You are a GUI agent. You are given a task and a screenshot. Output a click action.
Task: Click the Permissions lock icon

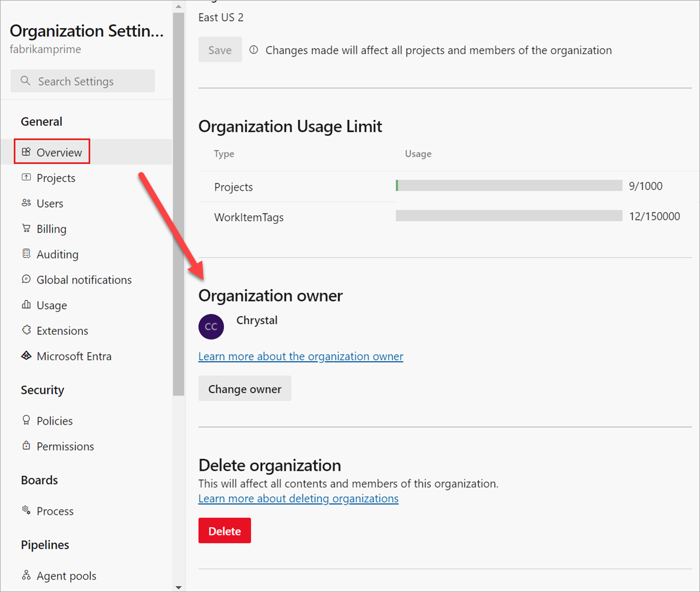click(x=26, y=446)
